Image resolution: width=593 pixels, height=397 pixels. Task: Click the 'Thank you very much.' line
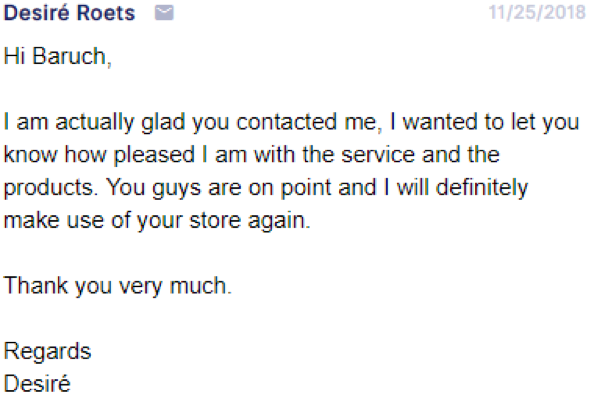117,286
